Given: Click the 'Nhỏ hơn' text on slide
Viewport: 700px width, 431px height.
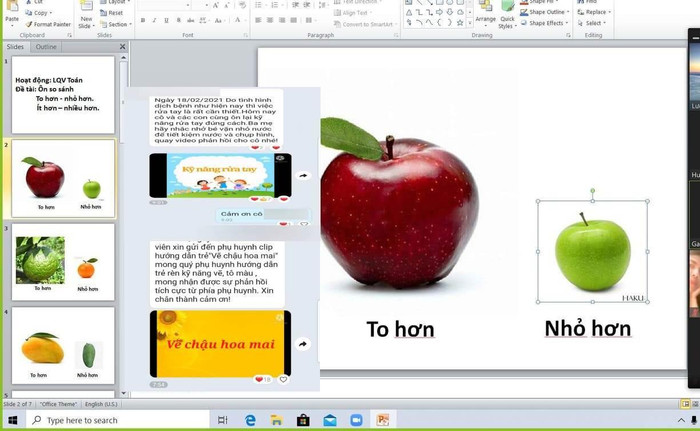Looking at the screenshot, I should click(588, 329).
